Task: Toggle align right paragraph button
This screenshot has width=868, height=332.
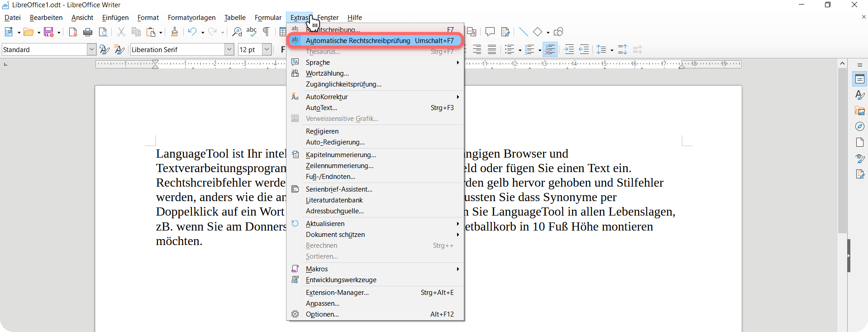Action: pos(477,49)
